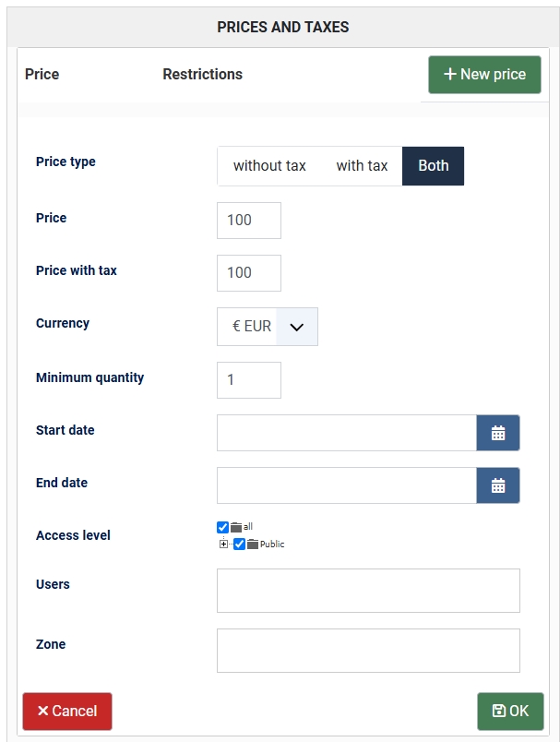Click the folder icon next to 'all'

coord(236,527)
